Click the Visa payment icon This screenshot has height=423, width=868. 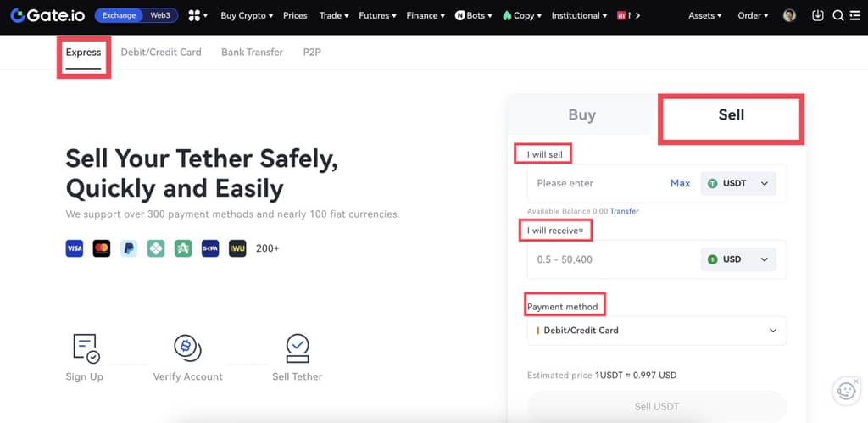pos(75,248)
